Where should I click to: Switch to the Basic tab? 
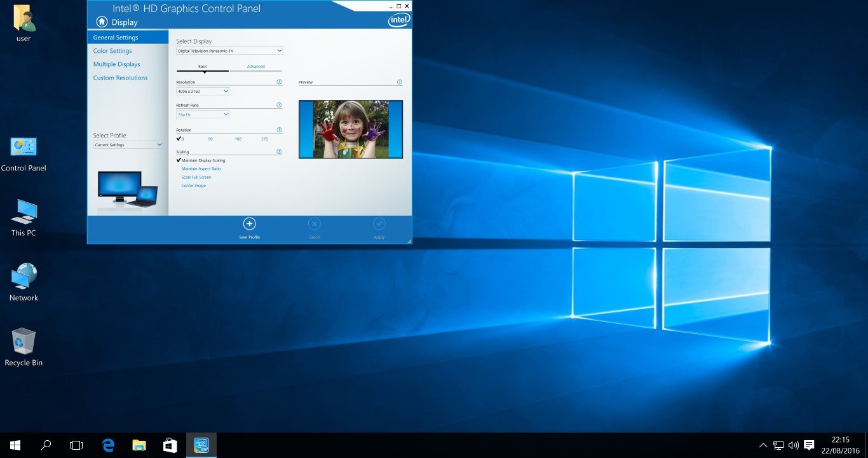(x=203, y=67)
